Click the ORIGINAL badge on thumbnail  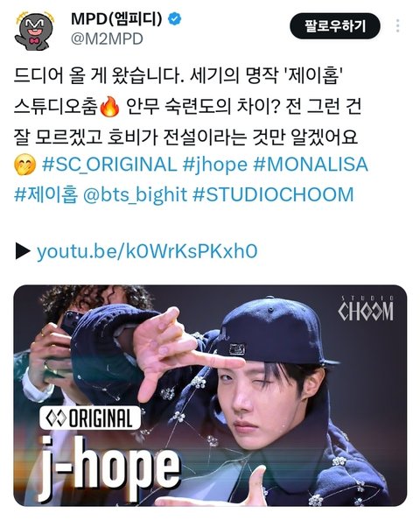(x=90, y=418)
